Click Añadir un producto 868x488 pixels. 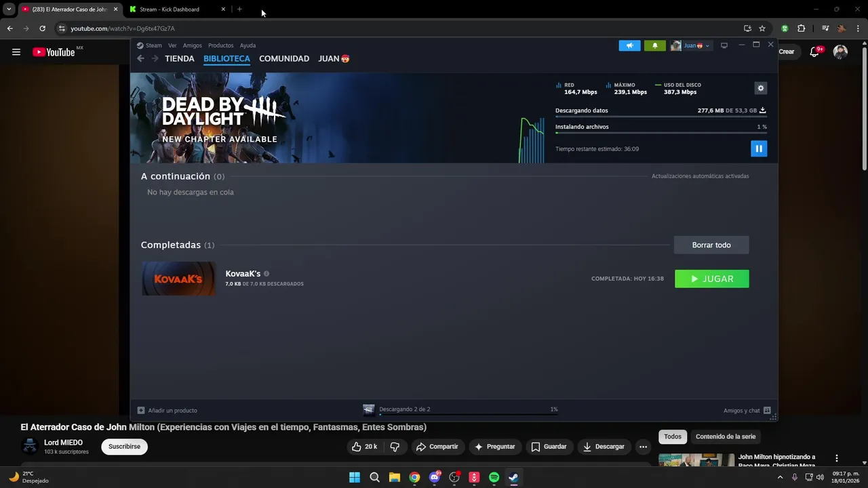[167, 410]
